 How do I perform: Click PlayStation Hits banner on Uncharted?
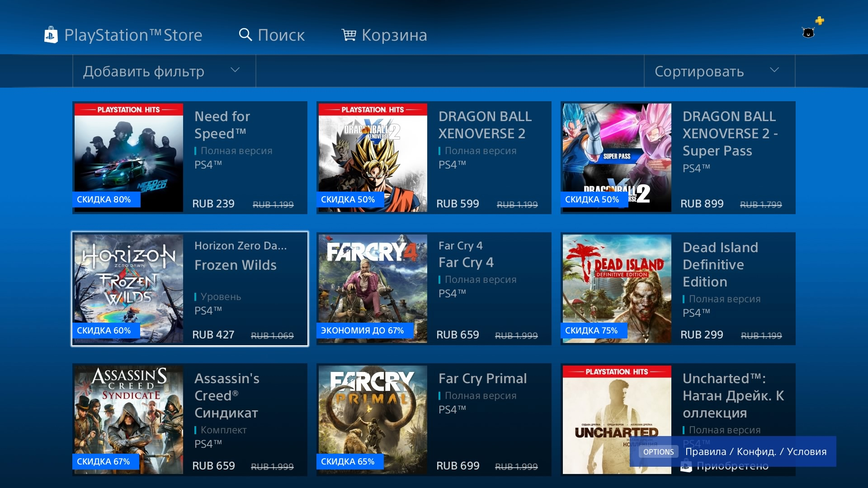617,371
